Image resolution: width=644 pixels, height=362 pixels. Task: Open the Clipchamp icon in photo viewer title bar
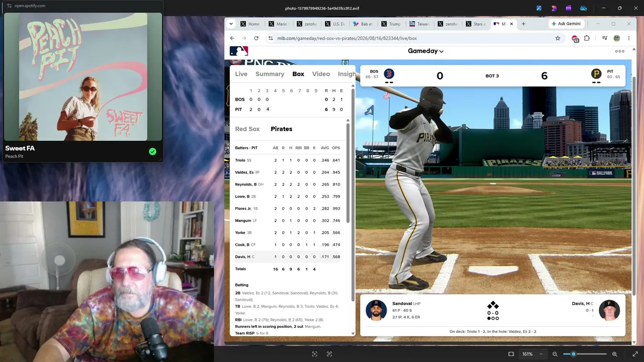click(x=569, y=8)
